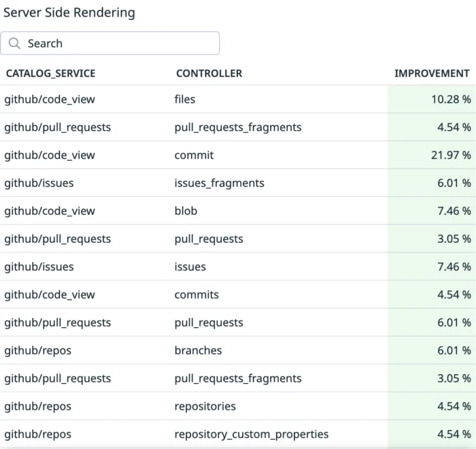Click the Search input field

point(110,43)
